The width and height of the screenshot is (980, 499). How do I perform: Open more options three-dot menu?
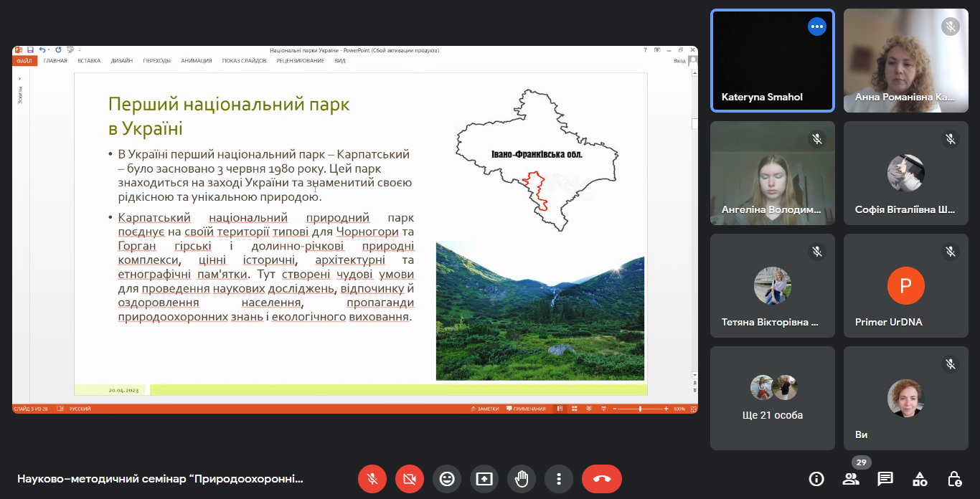[559, 479]
